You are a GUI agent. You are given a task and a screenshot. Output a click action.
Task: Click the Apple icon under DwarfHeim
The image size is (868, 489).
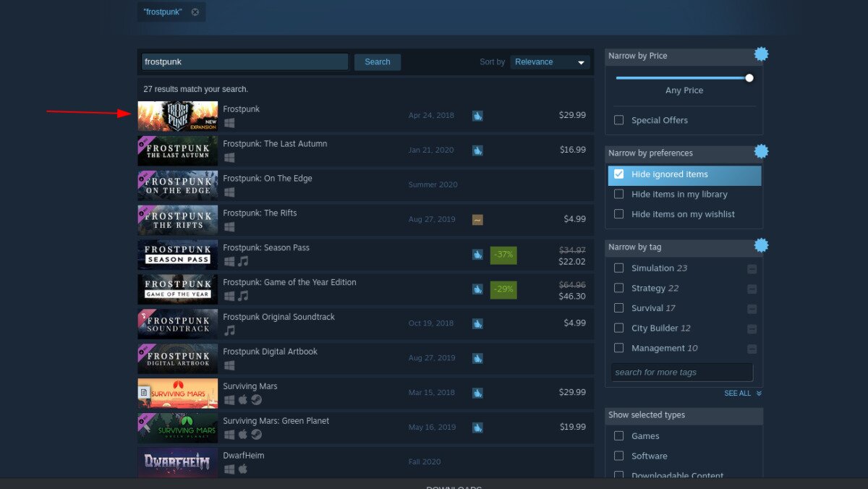click(x=243, y=469)
